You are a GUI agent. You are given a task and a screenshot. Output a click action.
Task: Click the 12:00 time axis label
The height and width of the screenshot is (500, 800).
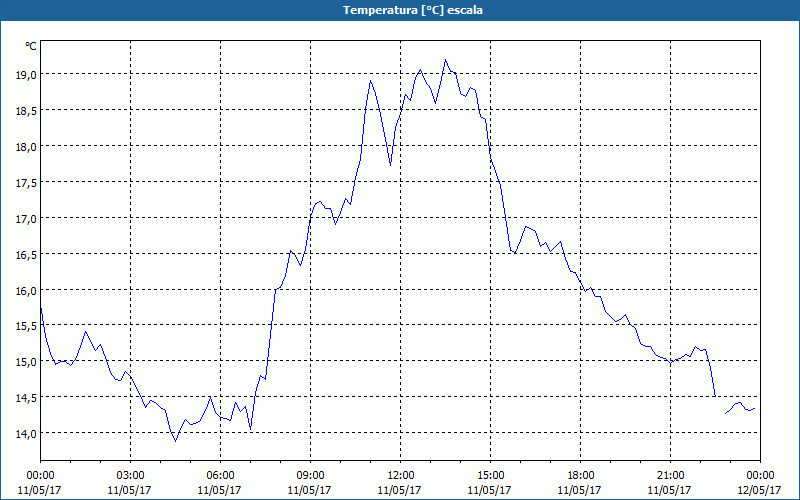pos(400,476)
